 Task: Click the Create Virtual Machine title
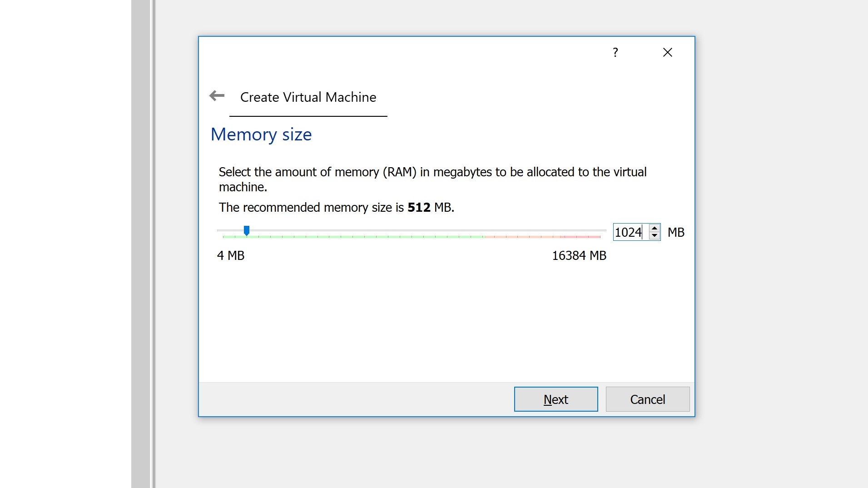[308, 97]
